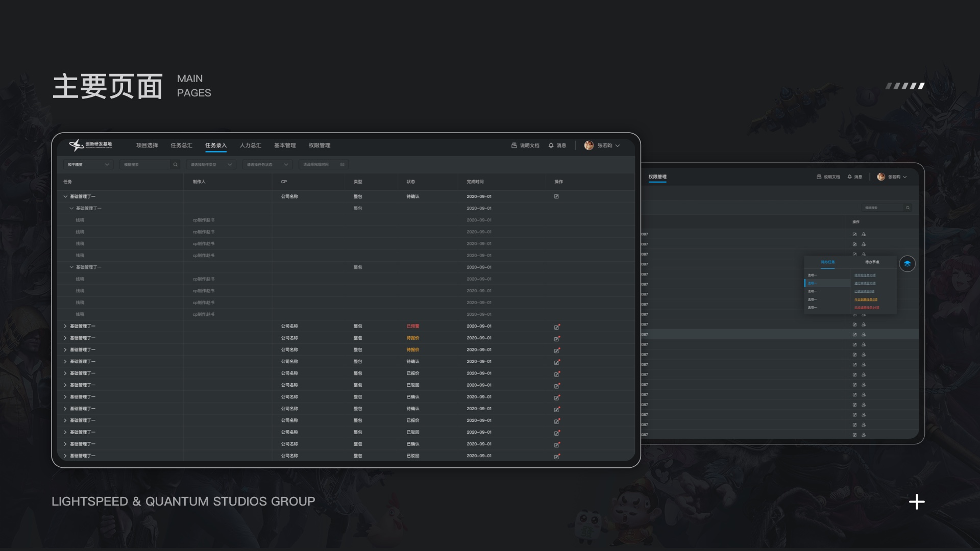Collapse the first expanded 基础管理丁一 row

tap(65, 196)
